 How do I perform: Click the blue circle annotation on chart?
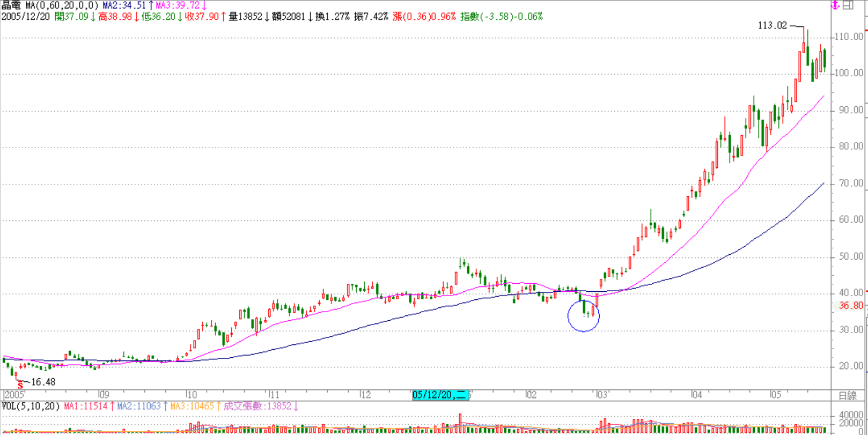point(584,315)
